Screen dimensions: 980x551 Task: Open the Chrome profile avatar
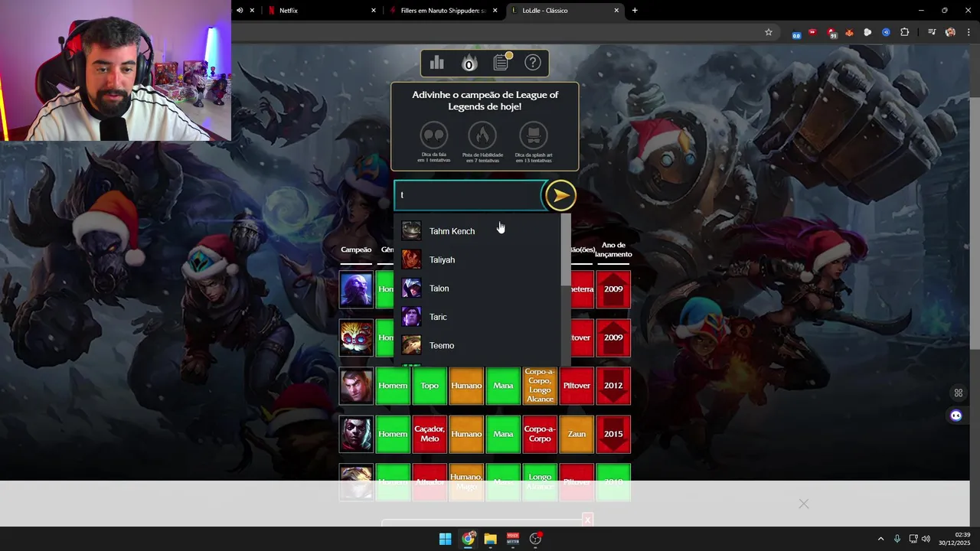pos(950,32)
